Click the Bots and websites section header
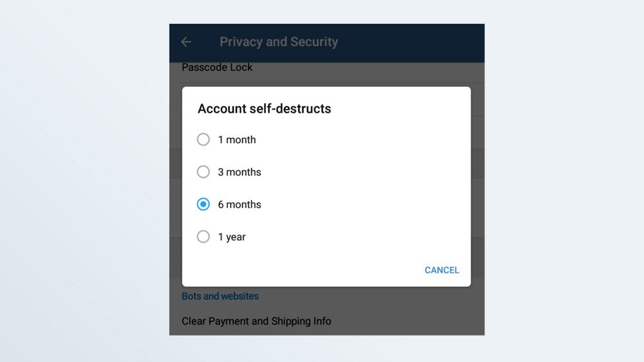 [x=220, y=296]
